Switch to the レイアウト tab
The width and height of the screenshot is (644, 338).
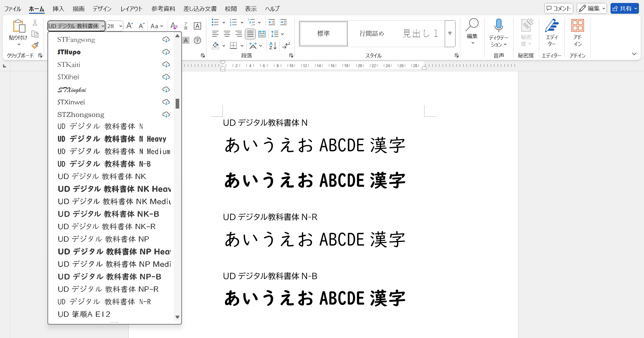point(131,9)
